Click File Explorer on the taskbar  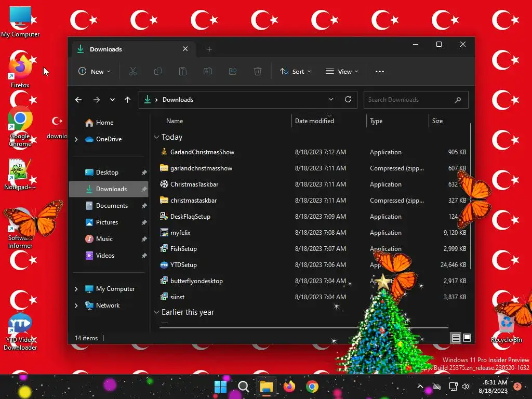pyautogui.click(x=267, y=387)
